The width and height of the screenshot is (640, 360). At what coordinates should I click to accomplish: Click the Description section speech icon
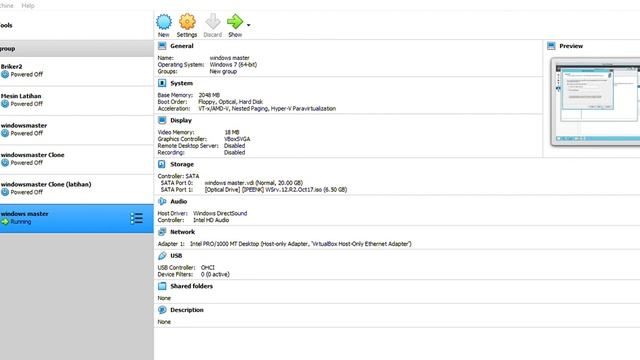pyautogui.click(x=162, y=310)
